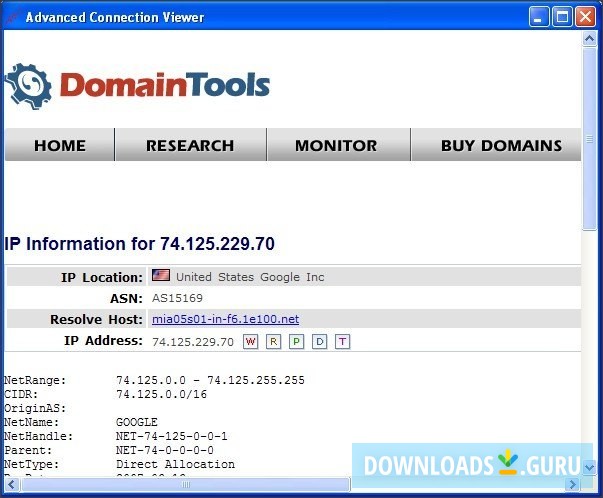Click the 'OriginAS:' label
The height and width of the screenshot is (498, 603).
coord(35,408)
